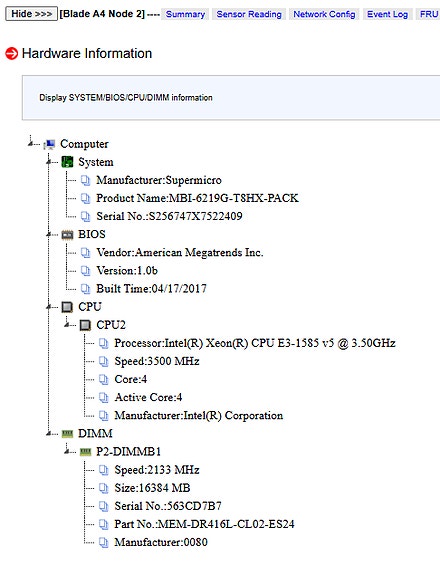Viewport: 440px width, 575px height.
Task: Click the CPU processor icon
Action: point(67,307)
